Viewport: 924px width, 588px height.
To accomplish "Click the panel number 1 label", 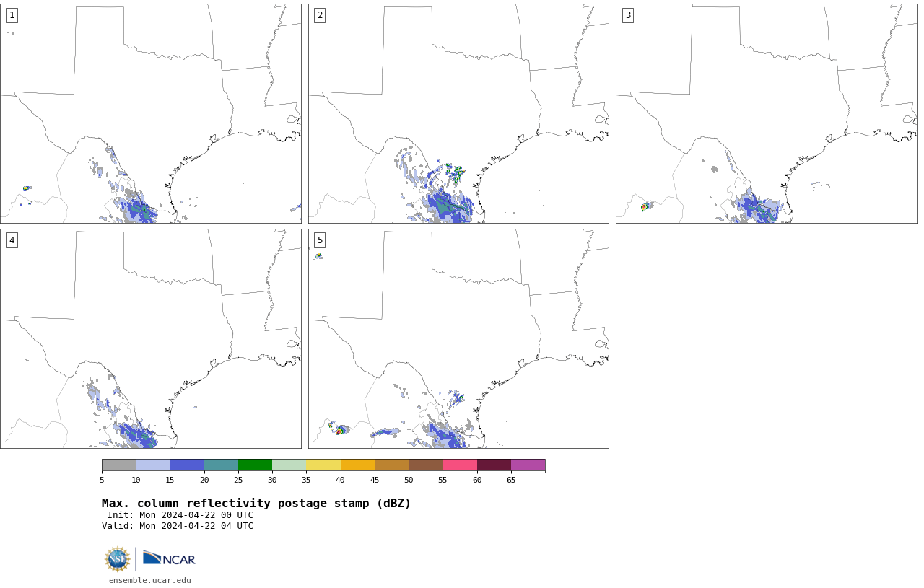I will point(12,15).
